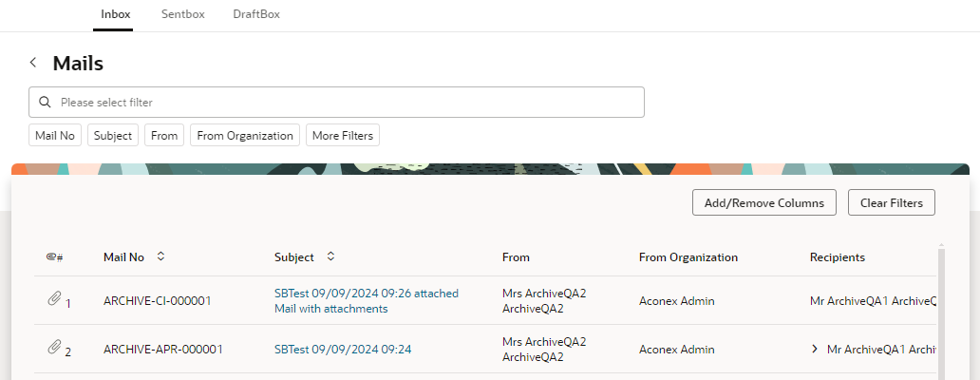
Task: Select the Mail No filter chip
Action: tap(55, 135)
